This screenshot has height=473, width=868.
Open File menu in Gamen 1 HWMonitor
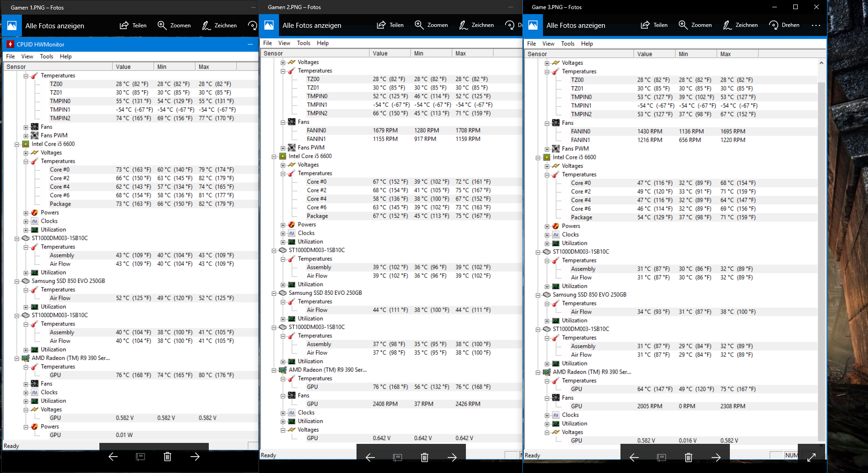10,57
